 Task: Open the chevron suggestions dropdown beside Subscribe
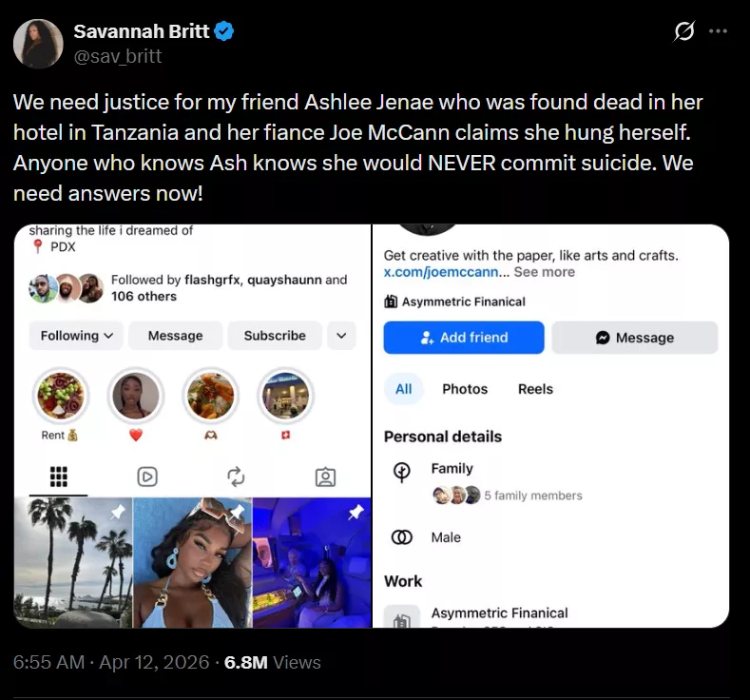pyautogui.click(x=341, y=336)
